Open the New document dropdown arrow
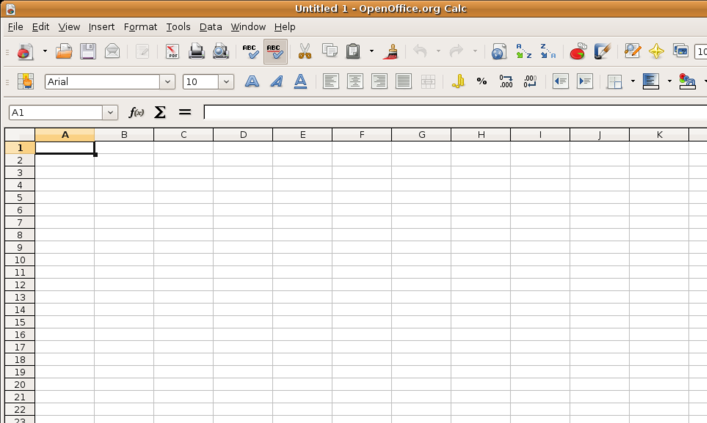Image resolution: width=707 pixels, height=423 pixels. 45,51
